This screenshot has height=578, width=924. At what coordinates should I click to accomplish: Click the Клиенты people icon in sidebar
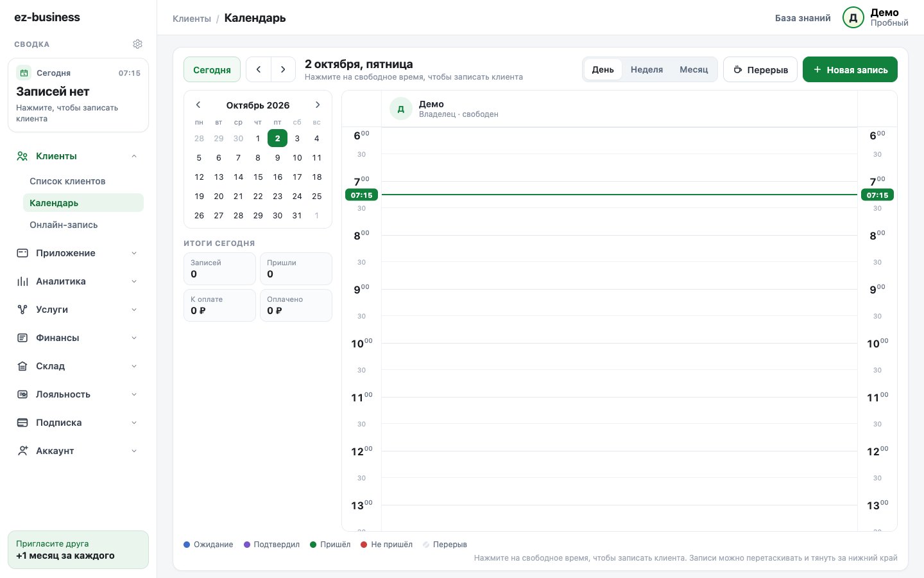[22, 156]
